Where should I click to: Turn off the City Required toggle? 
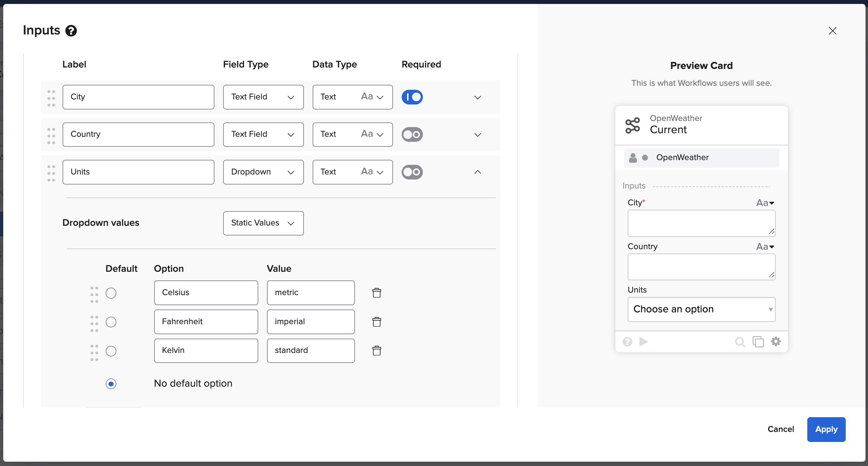click(x=412, y=97)
